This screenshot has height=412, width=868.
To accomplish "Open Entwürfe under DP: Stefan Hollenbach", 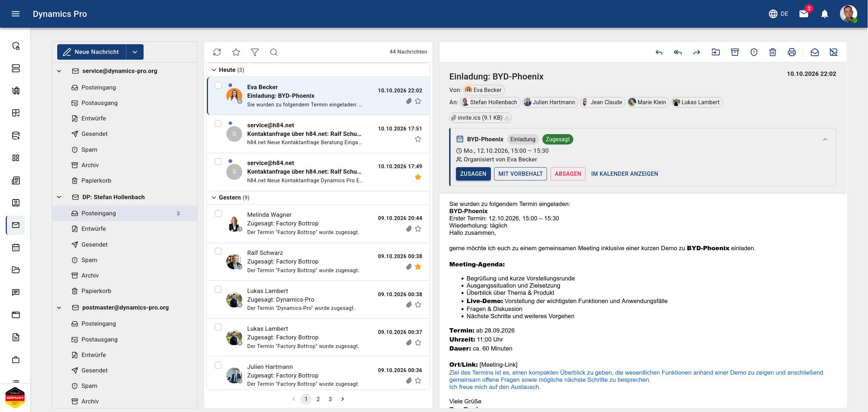I will tap(125, 229).
